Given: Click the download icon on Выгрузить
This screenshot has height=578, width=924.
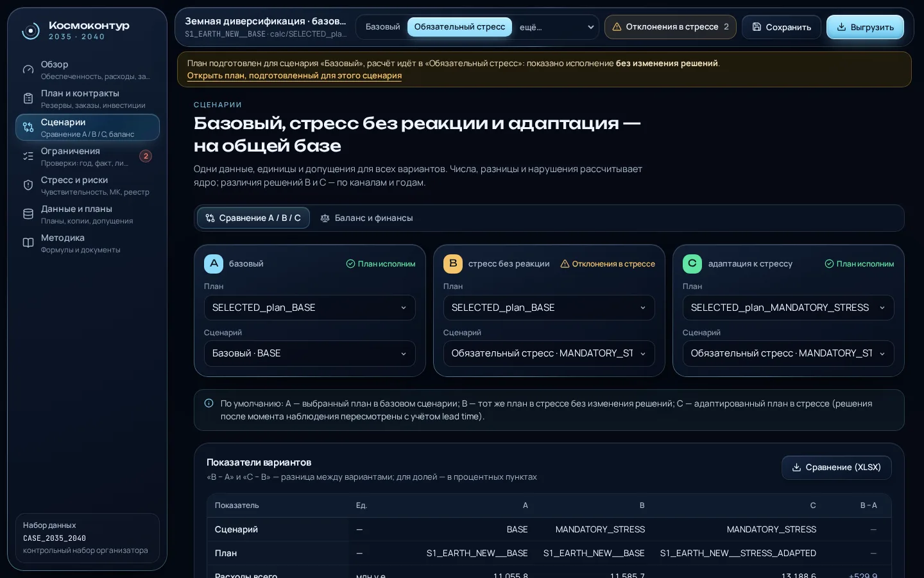Looking at the screenshot, I should click(841, 27).
